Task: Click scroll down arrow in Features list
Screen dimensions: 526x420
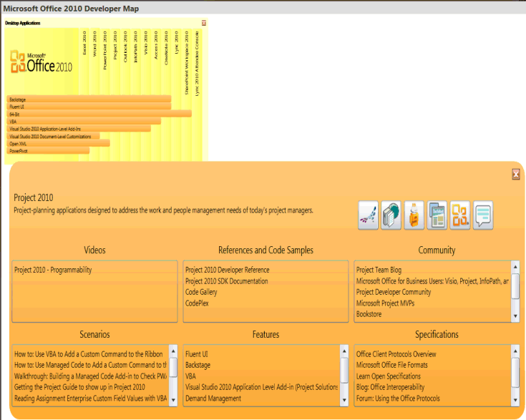Action: click(x=344, y=400)
